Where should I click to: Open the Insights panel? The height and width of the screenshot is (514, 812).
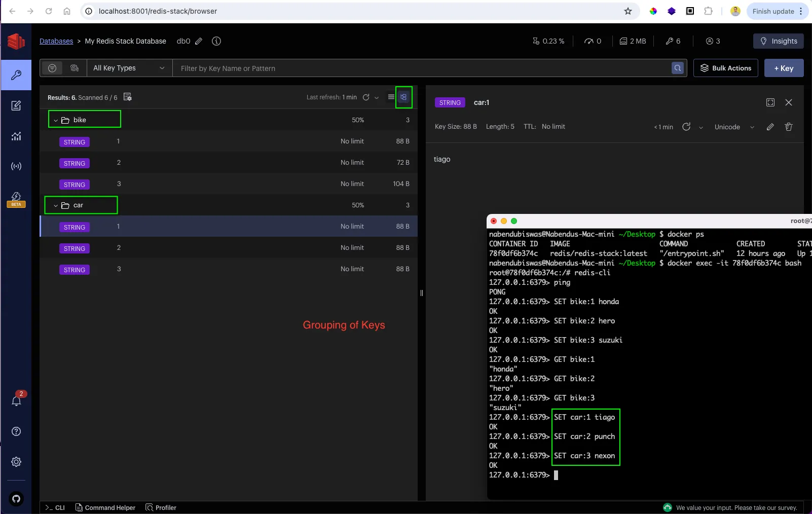click(779, 41)
